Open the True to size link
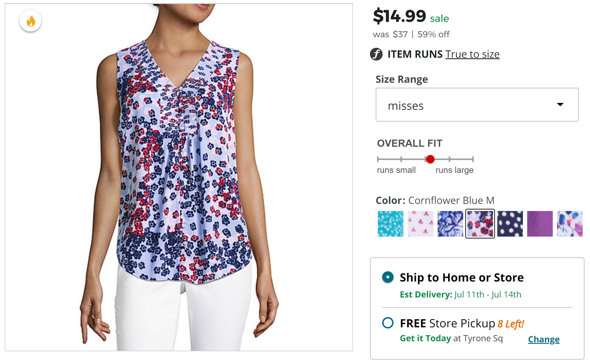This screenshot has height=364, width=590. pyautogui.click(x=472, y=54)
